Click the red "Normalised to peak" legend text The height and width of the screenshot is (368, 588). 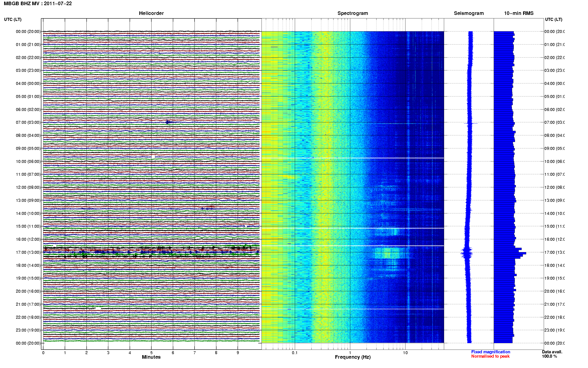490,356
